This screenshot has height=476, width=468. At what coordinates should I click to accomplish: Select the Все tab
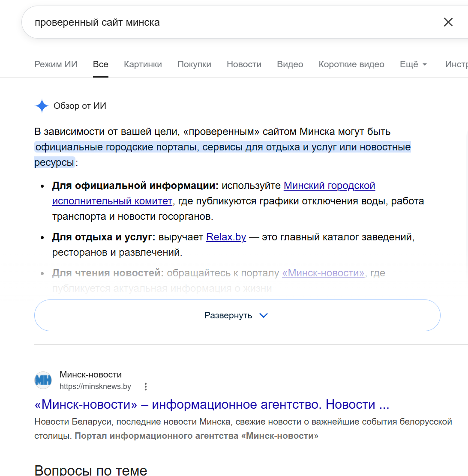(x=101, y=64)
